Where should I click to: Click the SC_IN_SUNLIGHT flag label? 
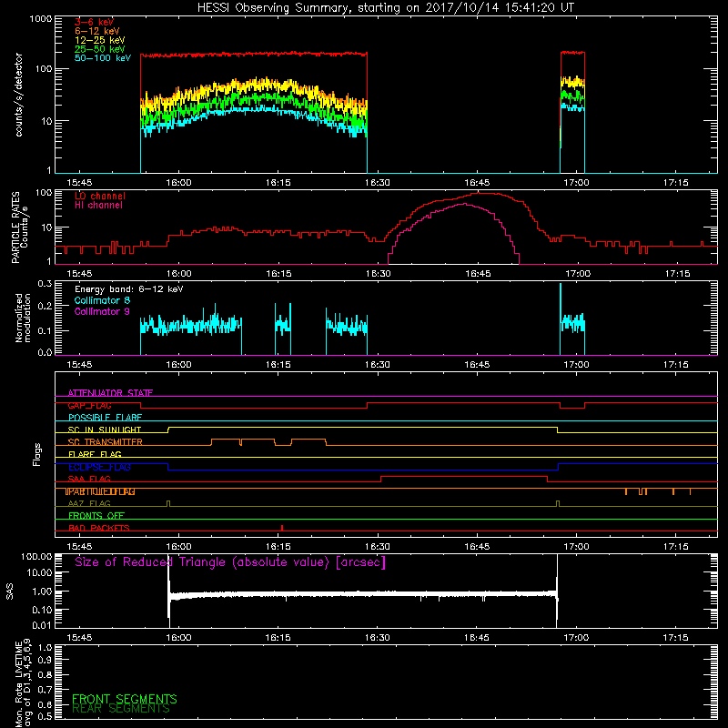click(x=105, y=430)
